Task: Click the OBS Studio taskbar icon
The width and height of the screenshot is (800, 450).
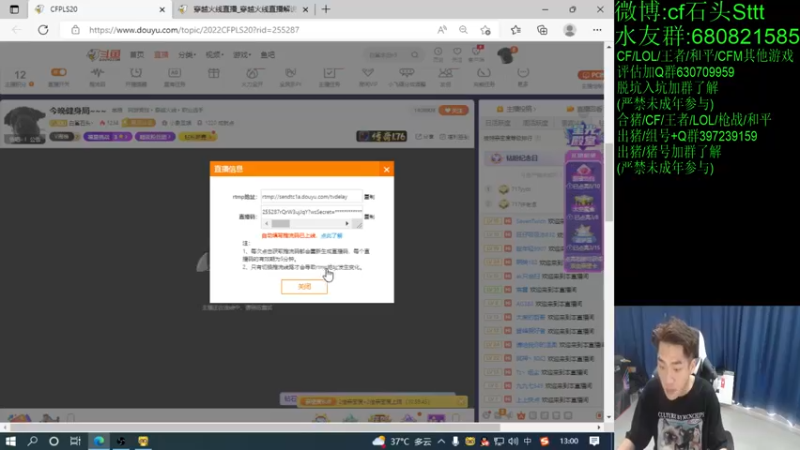Action: coord(121,441)
